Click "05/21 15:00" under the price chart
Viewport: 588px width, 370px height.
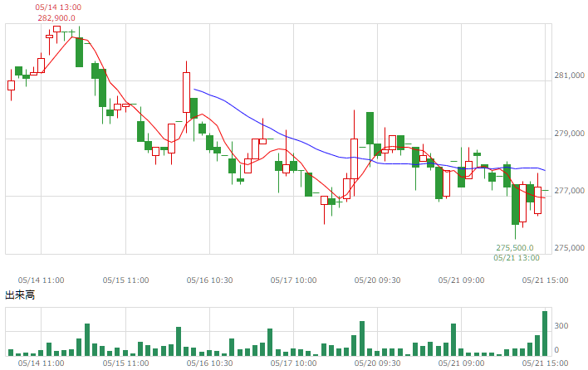coord(546,280)
